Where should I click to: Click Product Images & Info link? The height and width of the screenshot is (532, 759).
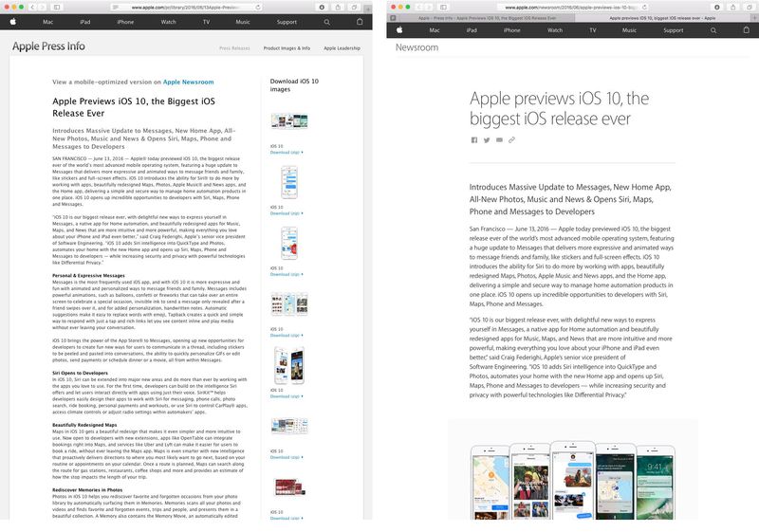pyautogui.click(x=287, y=48)
